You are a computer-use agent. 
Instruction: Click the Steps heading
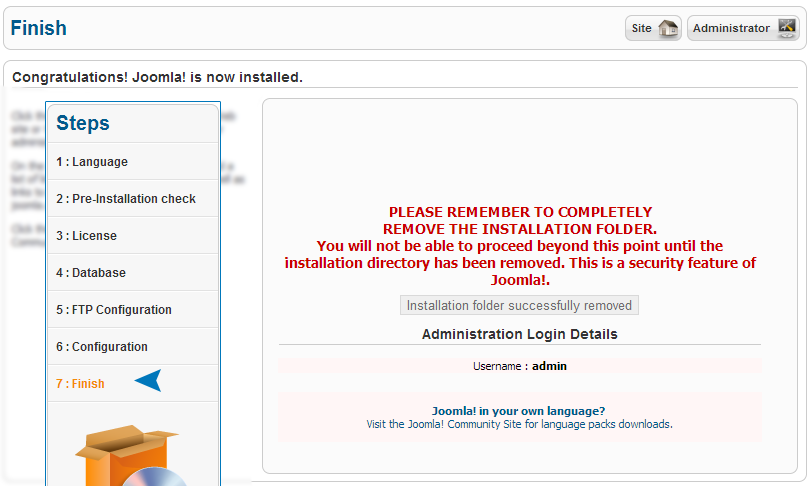(x=83, y=123)
